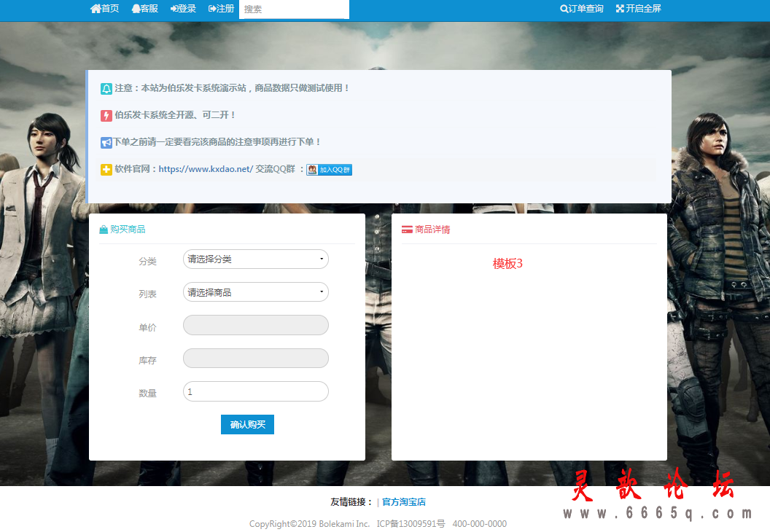Click the CopyRight©2019 Bolekami Inc. text
Viewport: 770px width, 532px height.
point(309,524)
